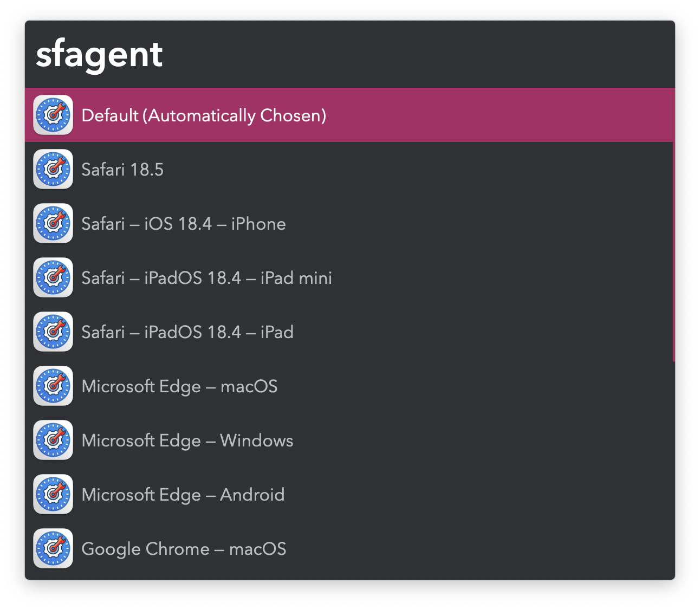The image size is (700, 609).
Task: Pick Safari – iPadOS 18.4 – iPad mini
Action: 206,278
